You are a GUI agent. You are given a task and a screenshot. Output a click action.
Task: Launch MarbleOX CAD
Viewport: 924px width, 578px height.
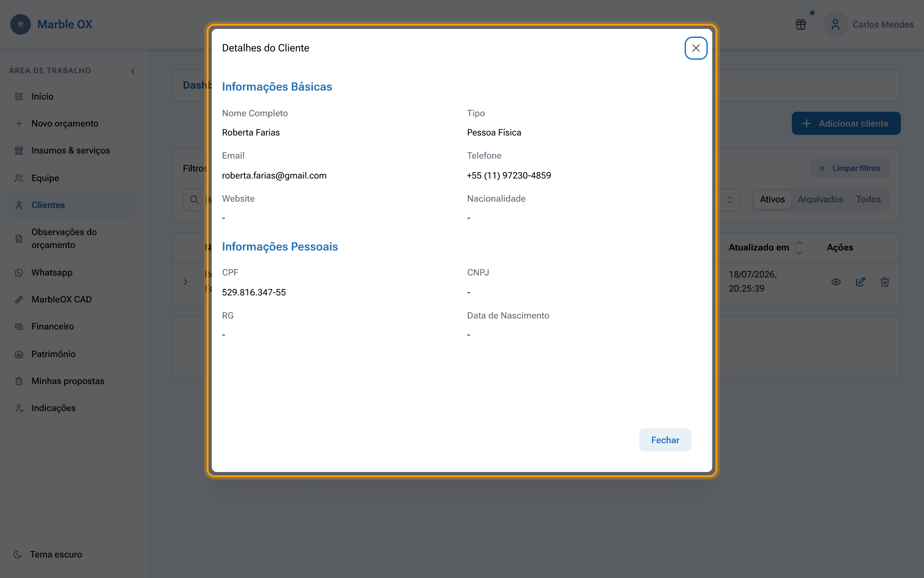click(x=71, y=299)
